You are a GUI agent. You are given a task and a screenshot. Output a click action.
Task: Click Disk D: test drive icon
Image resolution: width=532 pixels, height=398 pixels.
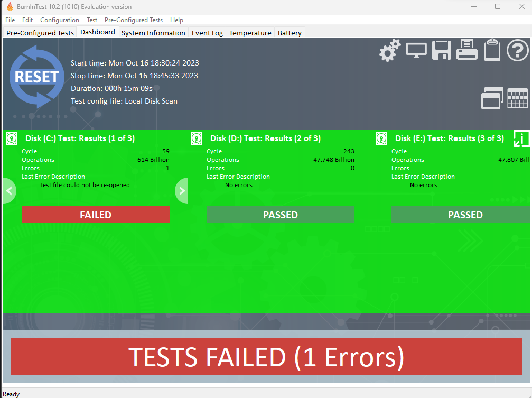click(197, 138)
